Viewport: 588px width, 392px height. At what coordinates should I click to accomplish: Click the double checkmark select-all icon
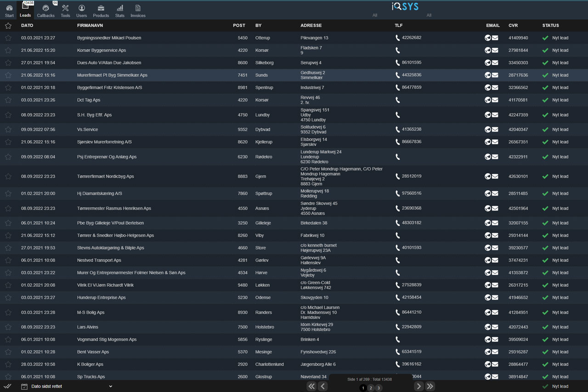tap(8, 386)
